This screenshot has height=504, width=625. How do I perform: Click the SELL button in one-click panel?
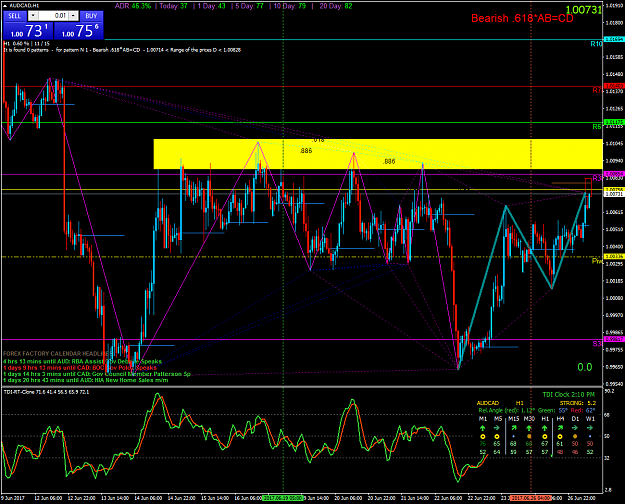coord(15,16)
